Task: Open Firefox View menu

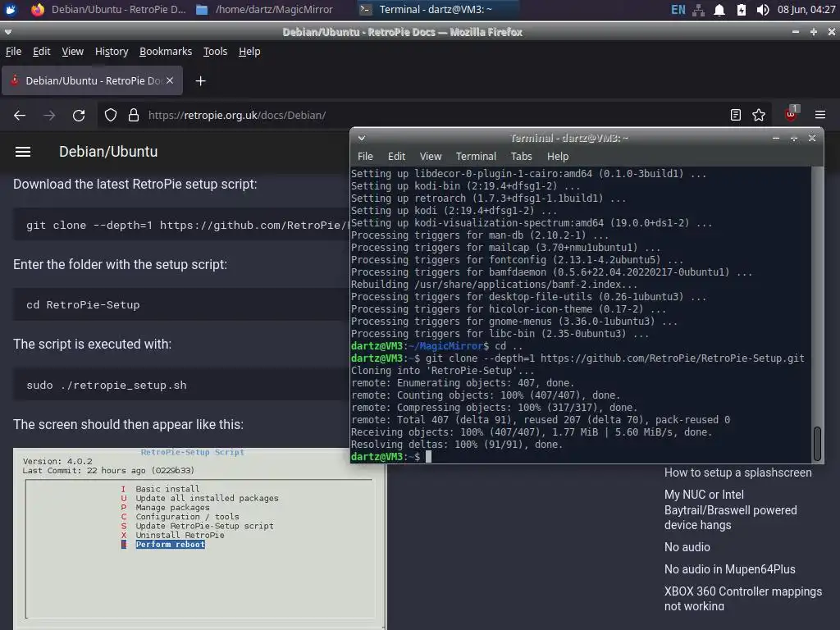Action: pyautogui.click(x=73, y=52)
